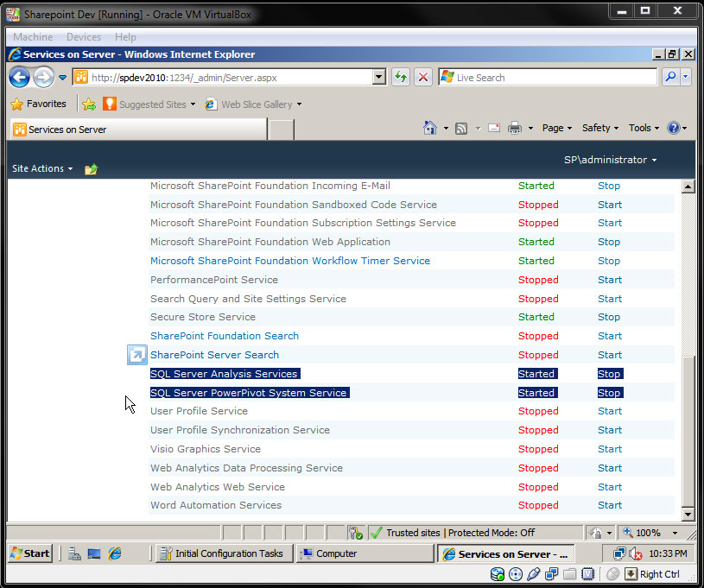Click the red Stop loading icon
The height and width of the screenshot is (588, 704).
pos(423,77)
